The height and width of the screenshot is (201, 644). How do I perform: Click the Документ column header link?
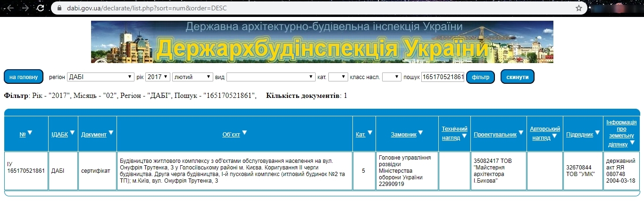[93, 135]
